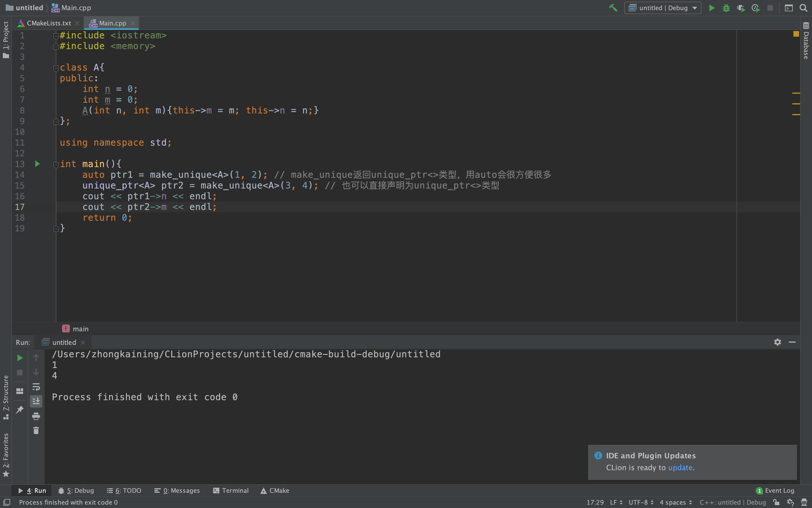Toggle soft-wrap in the Run console

tap(36, 387)
